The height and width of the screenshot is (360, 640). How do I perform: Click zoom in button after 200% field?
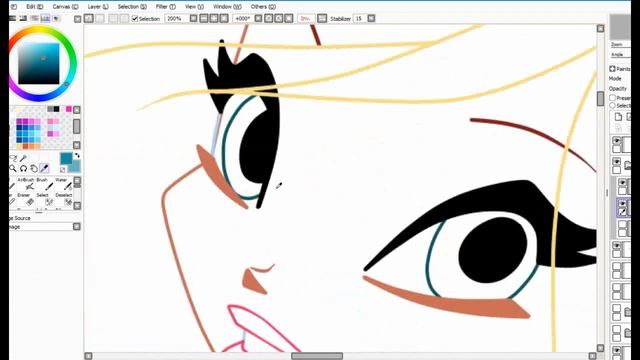click(x=214, y=18)
